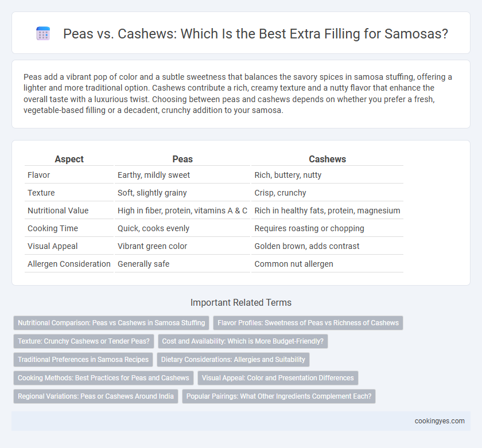Click the Important Related Terms heading
This screenshot has height=448, width=482.
241,303
